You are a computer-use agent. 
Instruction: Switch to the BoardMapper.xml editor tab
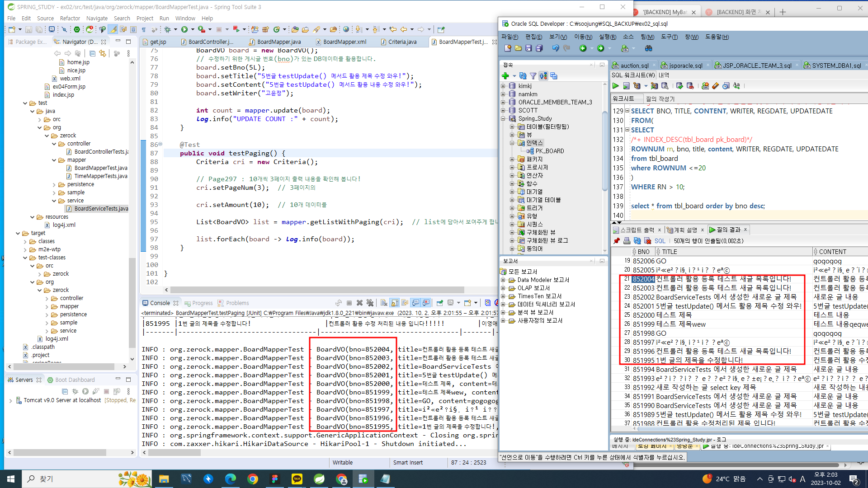point(344,42)
